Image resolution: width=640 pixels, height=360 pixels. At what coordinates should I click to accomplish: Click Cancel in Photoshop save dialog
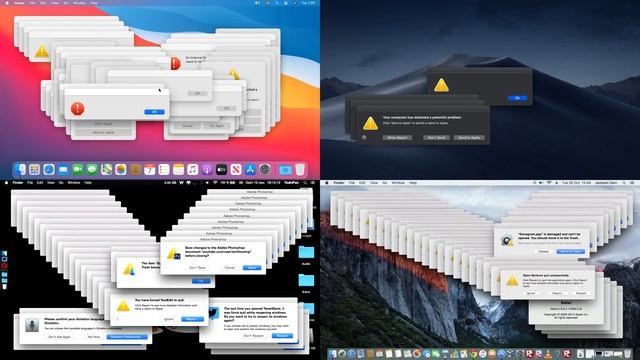pyautogui.click(x=229, y=268)
